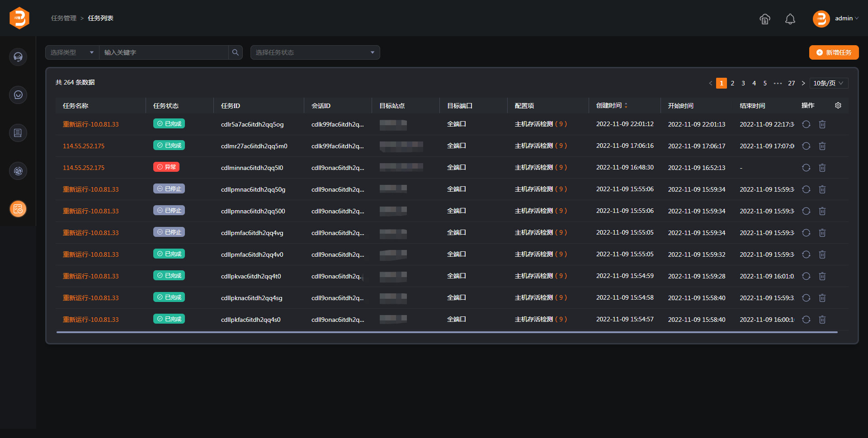Viewport: 868px width, 438px height.
Task: Click the orange app logo in the top-left
Action: tap(19, 18)
